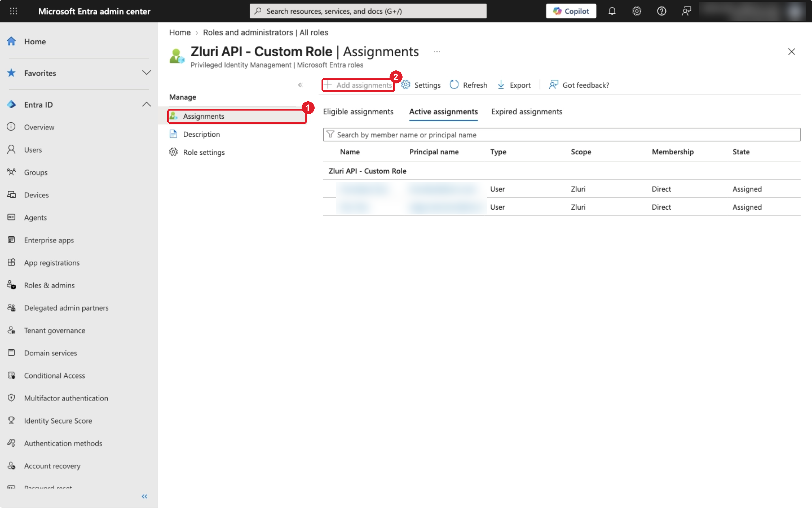Screen dimensions: 812x508
Task: Collapse the left navigation sidebar
Action: point(145,496)
